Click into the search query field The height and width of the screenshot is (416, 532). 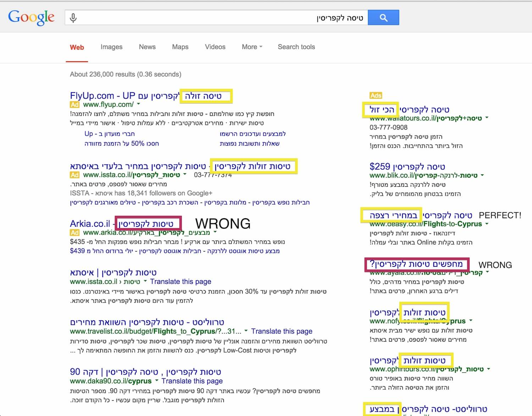pyautogui.click(x=216, y=17)
